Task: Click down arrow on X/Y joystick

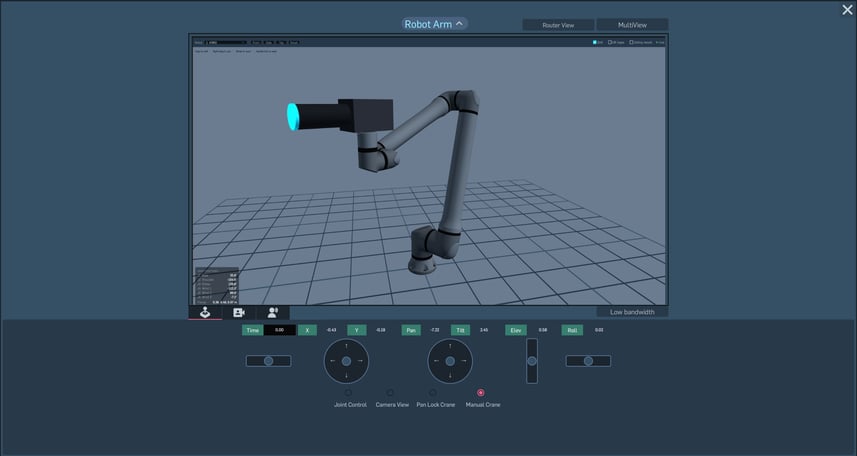Action: (x=347, y=376)
